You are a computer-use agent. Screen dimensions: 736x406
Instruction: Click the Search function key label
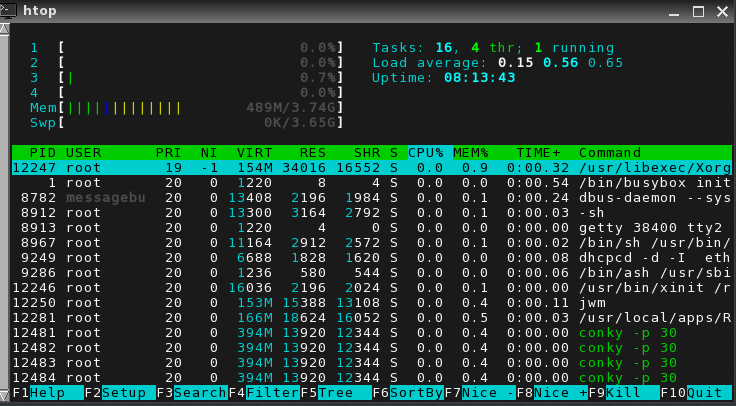(200, 392)
